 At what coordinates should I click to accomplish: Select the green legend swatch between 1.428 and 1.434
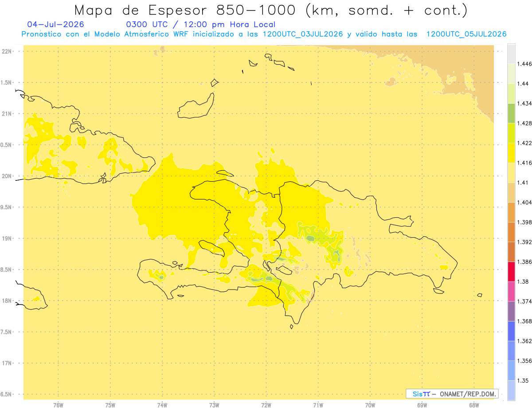coord(511,113)
